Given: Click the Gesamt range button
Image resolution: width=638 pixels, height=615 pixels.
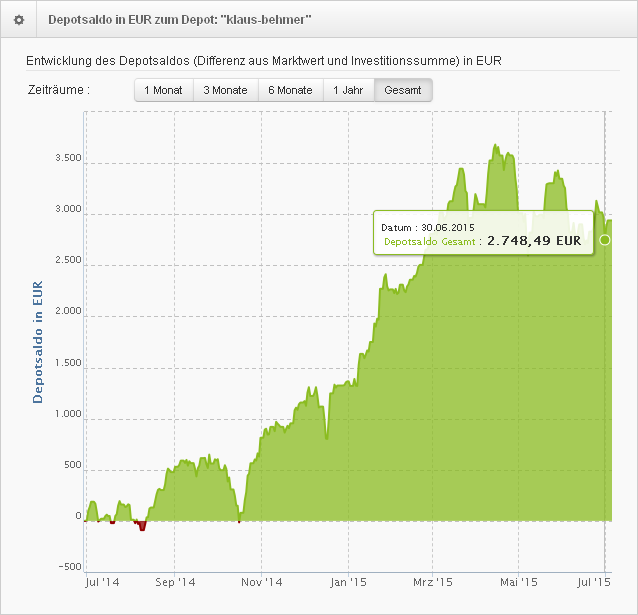Looking at the screenshot, I should click(403, 90).
